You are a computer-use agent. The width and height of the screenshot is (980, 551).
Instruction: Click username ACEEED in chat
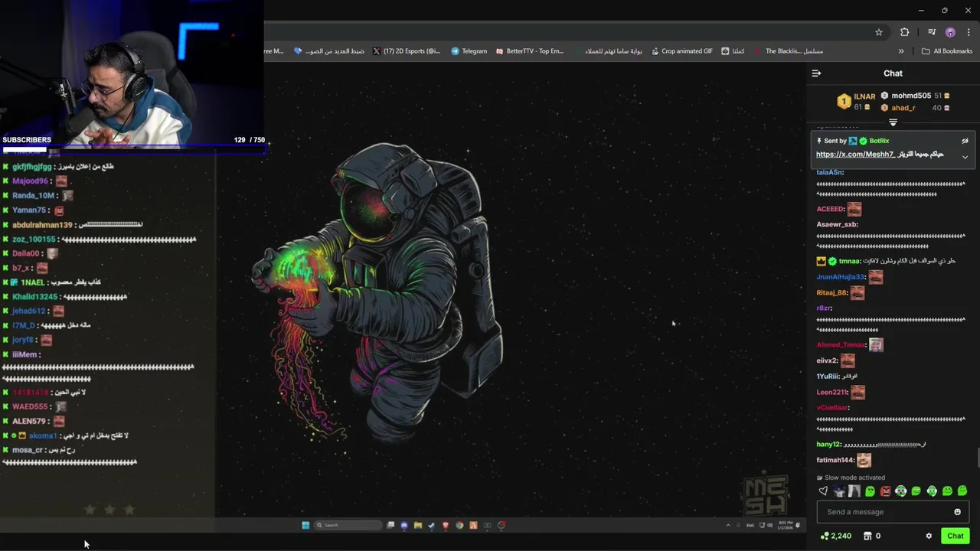831,209
